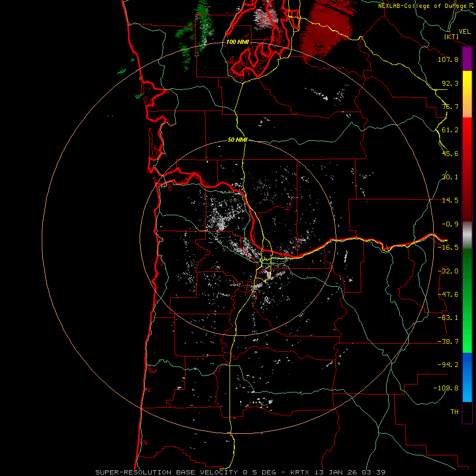Click the 14.5 scale value
Screen dimensions: 476x476
(x=450, y=200)
